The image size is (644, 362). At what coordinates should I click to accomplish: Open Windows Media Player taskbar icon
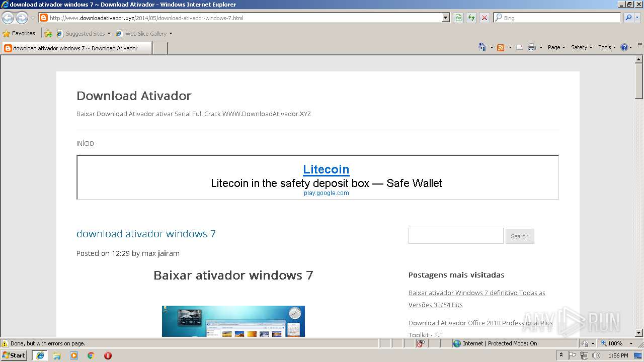[x=74, y=355]
